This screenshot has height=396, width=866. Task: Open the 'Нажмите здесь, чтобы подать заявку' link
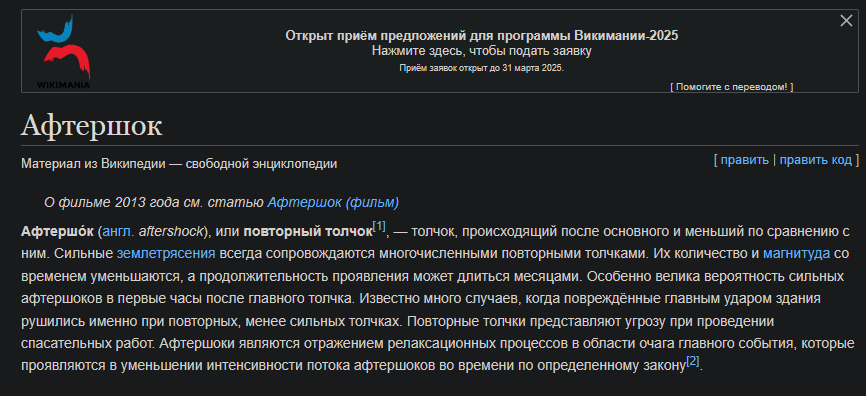tap(482, 51)
